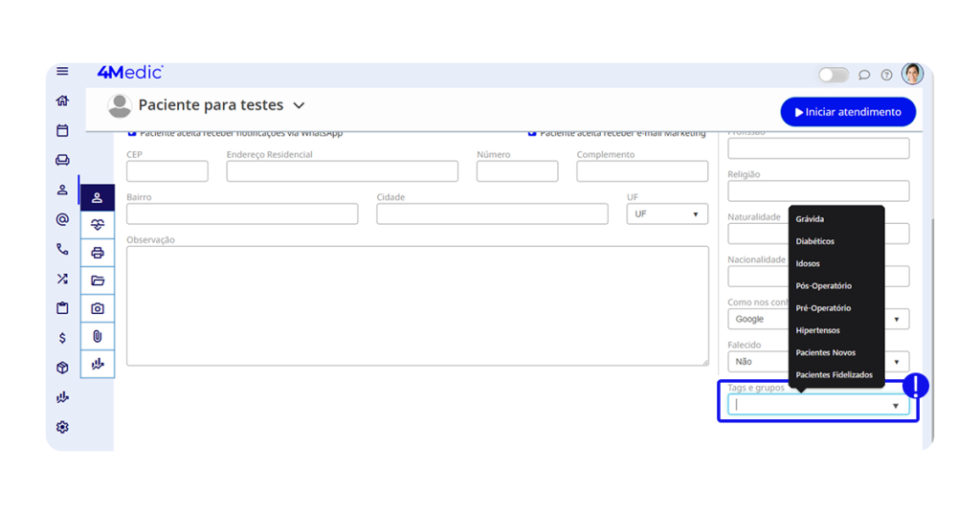Viewport: 980px width, 515px height.
Task: Open the camera icon in patient tabs
Action: pyautogui.click(x=98, y=308)
